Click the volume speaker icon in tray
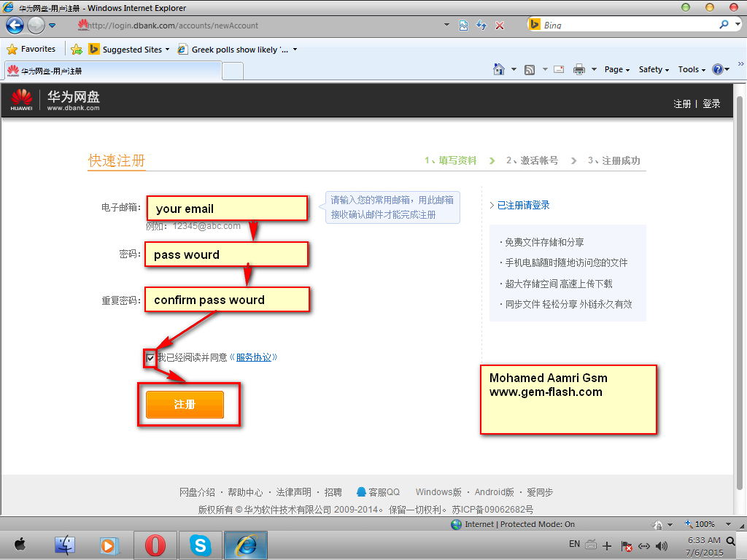The width and height of the screenshot is (747, 560). click(661, 546)
